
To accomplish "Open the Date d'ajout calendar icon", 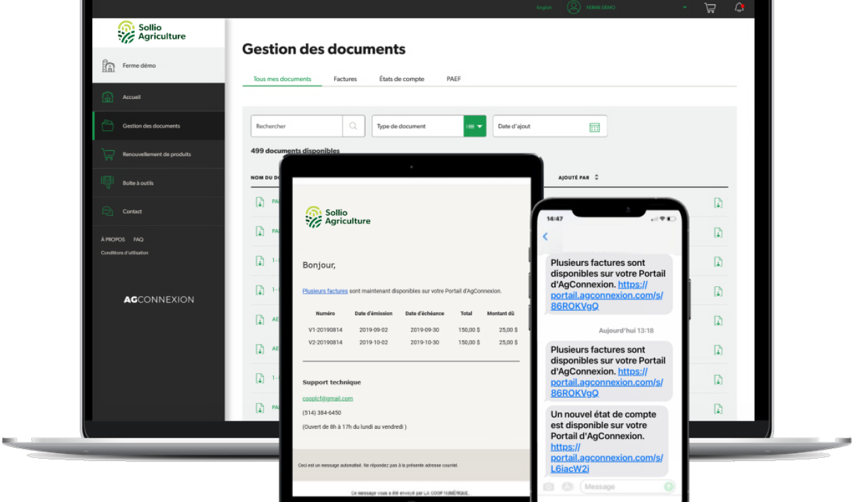I will pyautogui.click(x=595, y=127).
